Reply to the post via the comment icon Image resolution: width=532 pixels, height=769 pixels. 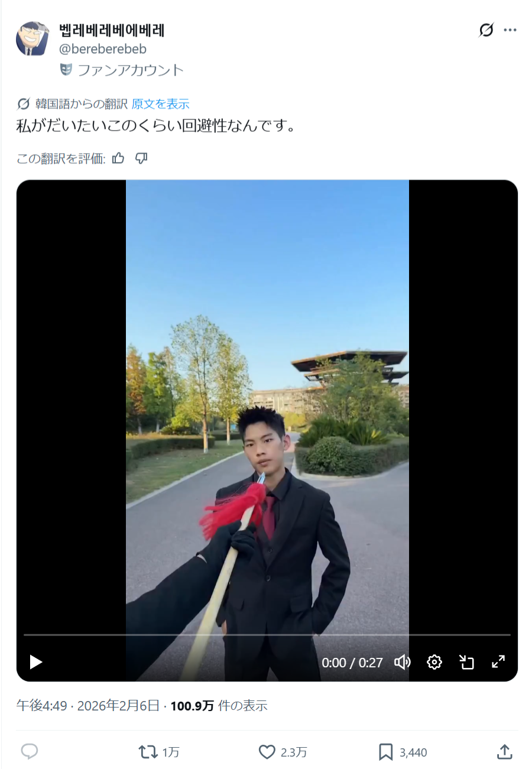[30, 751]
